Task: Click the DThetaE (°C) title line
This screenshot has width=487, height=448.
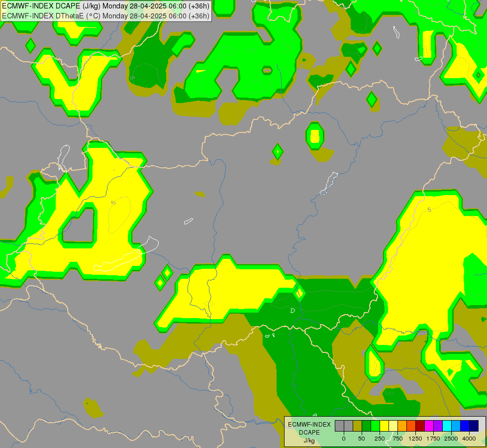Action: pyautogui.click(x=105, y=16)
